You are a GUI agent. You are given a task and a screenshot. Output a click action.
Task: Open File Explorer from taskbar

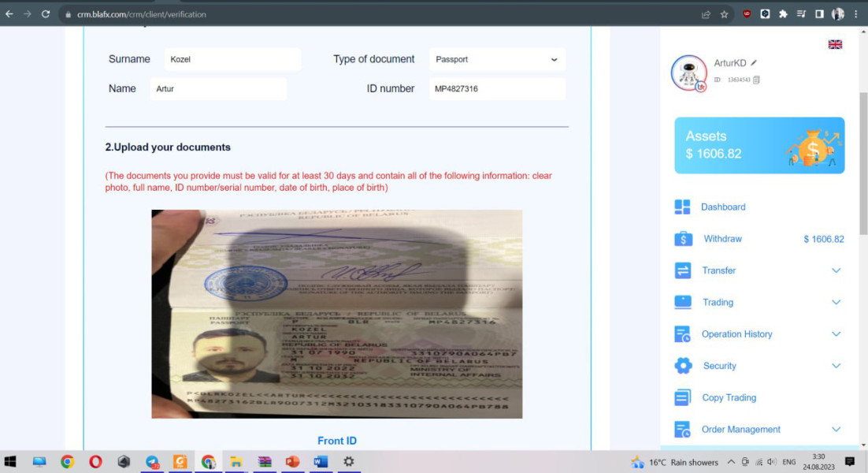coord(236,461)
